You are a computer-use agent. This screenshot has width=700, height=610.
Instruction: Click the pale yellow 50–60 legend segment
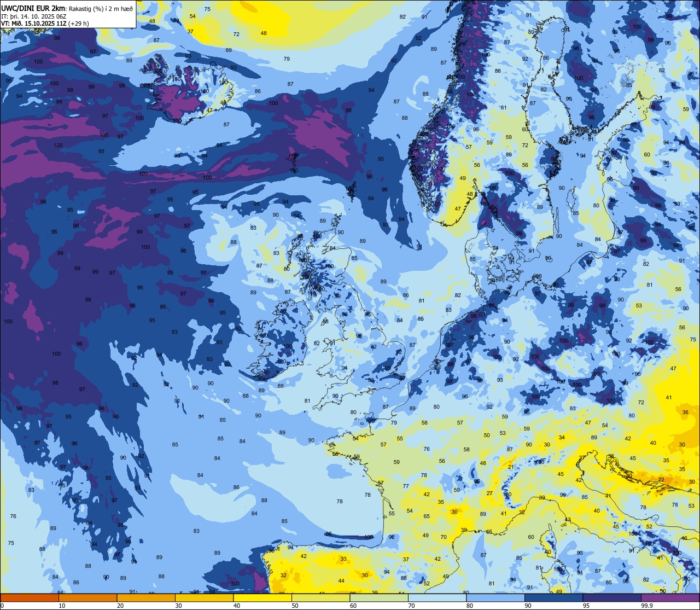click(320, 597)
